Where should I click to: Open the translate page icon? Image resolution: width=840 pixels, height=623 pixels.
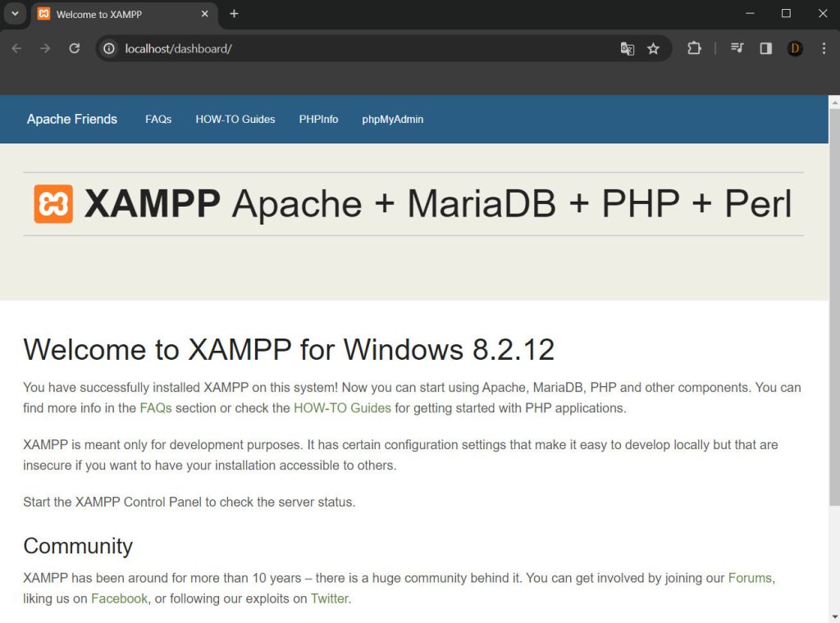tap(628, 48)
